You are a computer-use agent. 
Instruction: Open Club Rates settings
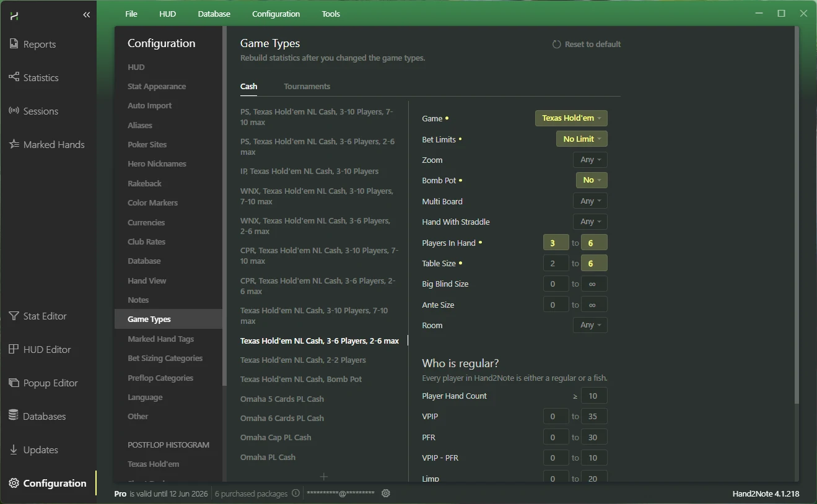point(147,242)
